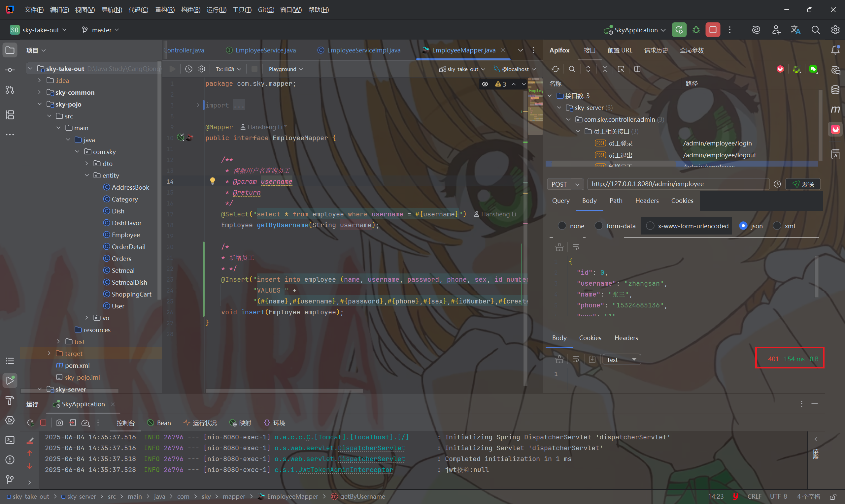Select the none body type radio
Screen dimensions: 845x504
(x=562, y=226)
